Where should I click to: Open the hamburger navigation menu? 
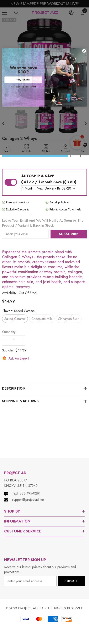pos(5,12)
